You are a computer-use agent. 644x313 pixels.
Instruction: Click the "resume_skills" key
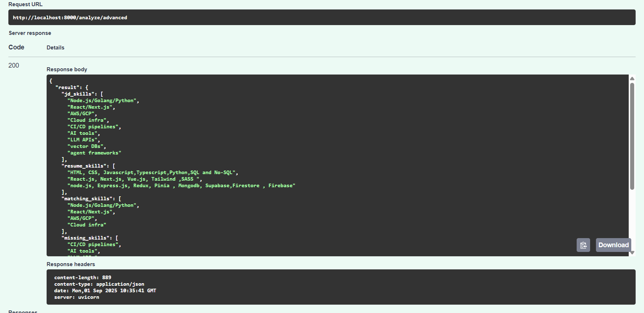point(84,166)
